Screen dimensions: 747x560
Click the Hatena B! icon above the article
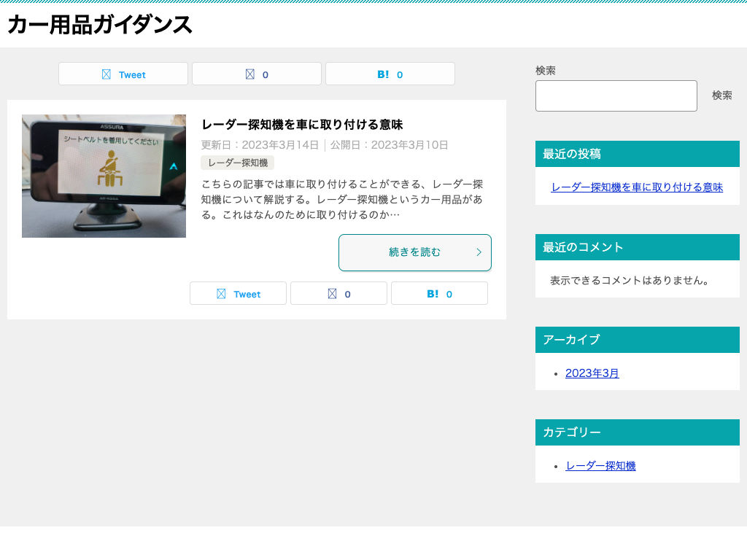pyautogui.click(x=383, y=74)
